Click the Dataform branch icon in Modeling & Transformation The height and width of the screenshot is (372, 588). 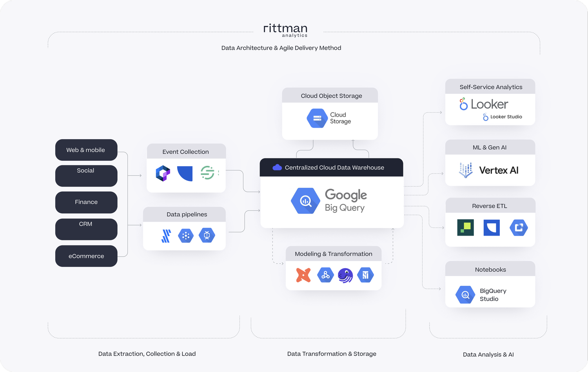325,275
